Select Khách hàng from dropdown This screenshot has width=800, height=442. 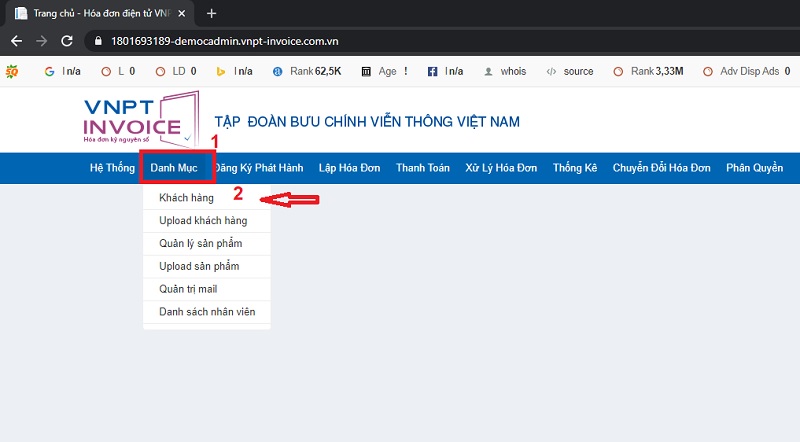(x=207, y=198)
